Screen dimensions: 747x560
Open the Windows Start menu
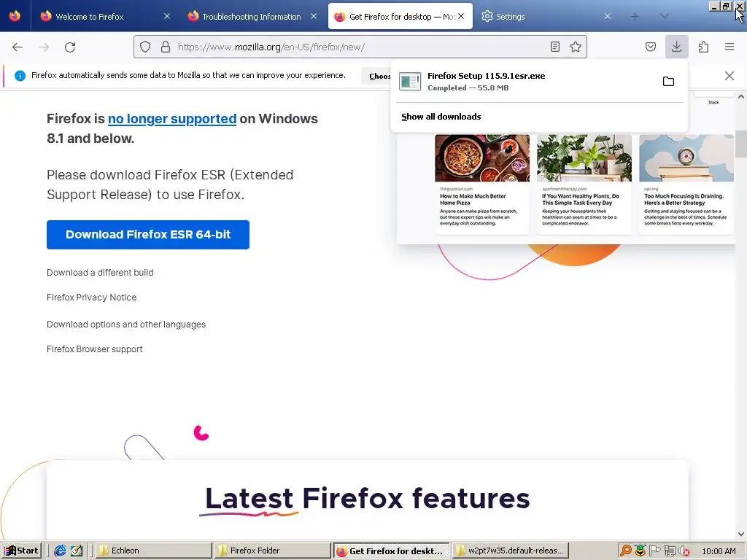[x=22, y=551]
